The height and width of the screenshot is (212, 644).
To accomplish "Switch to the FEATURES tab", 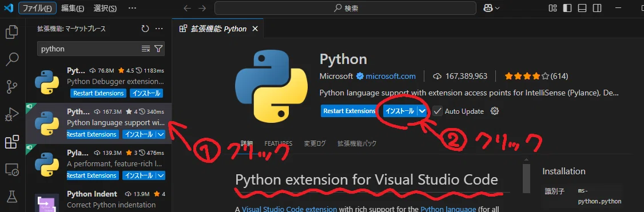I will click(278, 143).
